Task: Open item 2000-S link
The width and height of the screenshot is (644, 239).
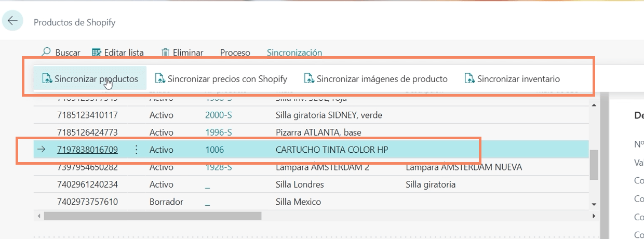Action: click(218, 114)
